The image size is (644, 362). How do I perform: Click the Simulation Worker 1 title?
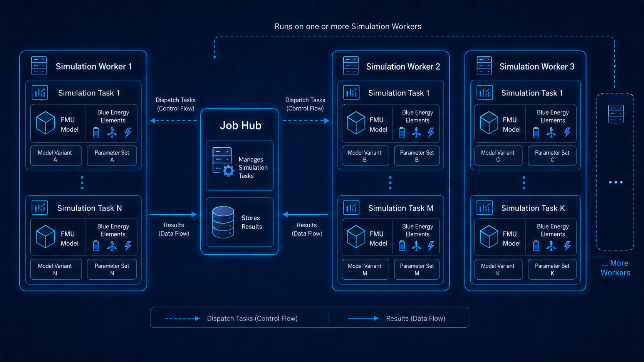click(x=94, y=67)
